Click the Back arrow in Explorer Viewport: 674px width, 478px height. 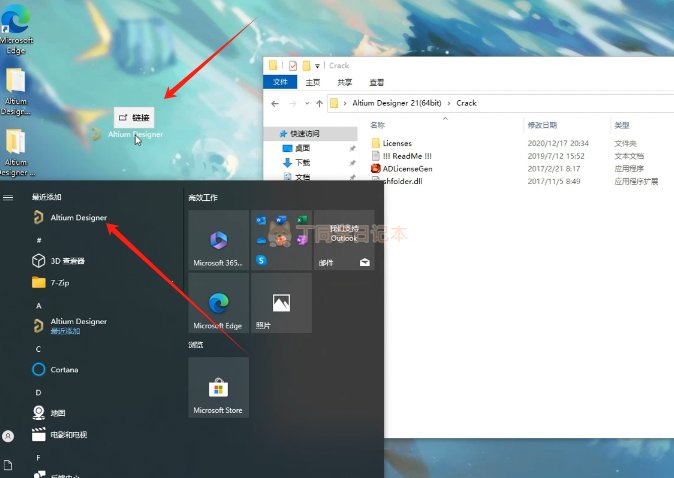point(275,104)
